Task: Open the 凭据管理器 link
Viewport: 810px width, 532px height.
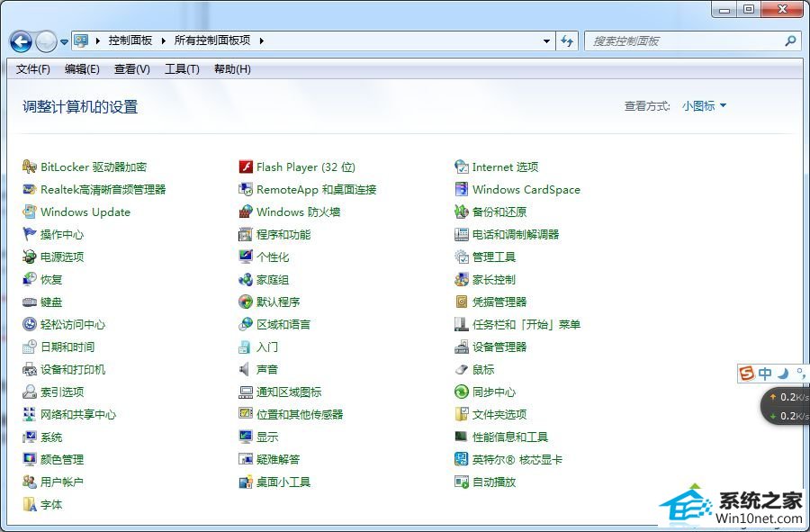Action: (499, 302)
